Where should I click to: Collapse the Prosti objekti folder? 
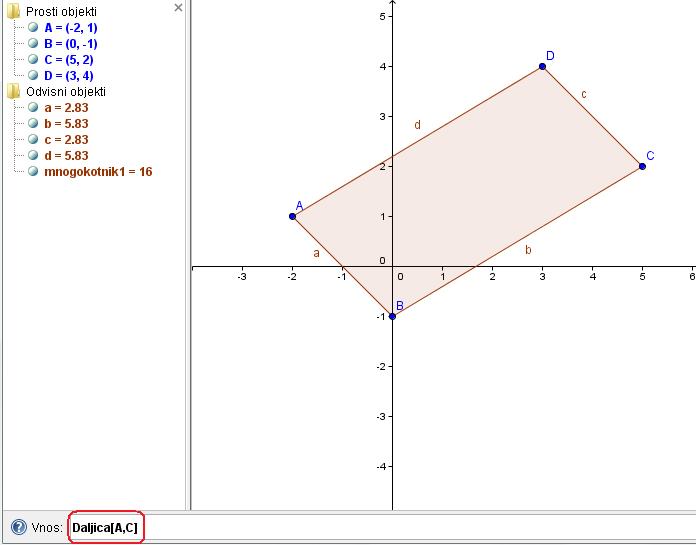tap(13, 12)
